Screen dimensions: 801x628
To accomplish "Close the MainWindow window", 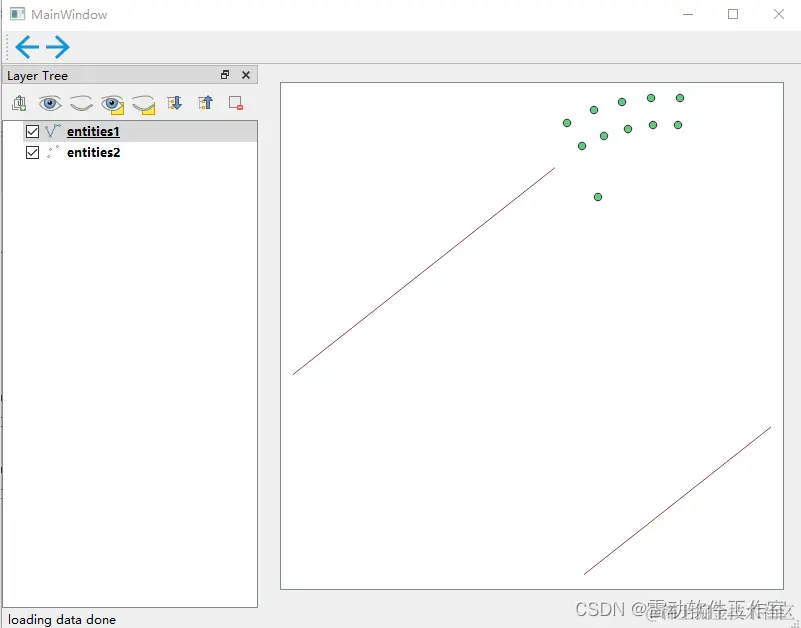I will [779, 14].
